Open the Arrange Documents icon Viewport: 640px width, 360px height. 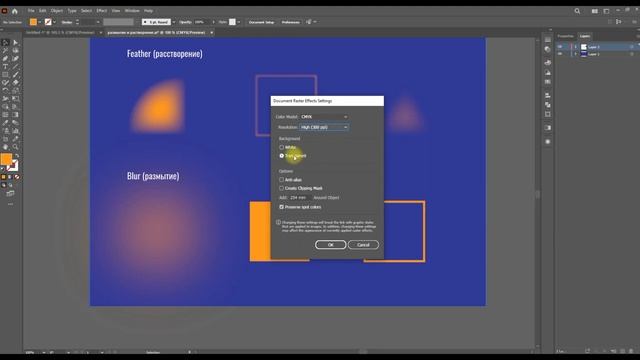click(x=595, y=11)
